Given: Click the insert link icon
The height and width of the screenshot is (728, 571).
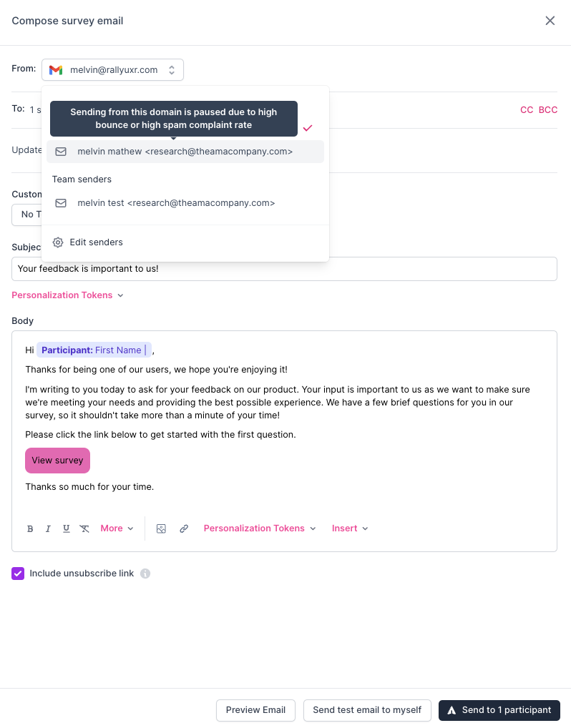Looking at the screenshot, I should (184, 528).
